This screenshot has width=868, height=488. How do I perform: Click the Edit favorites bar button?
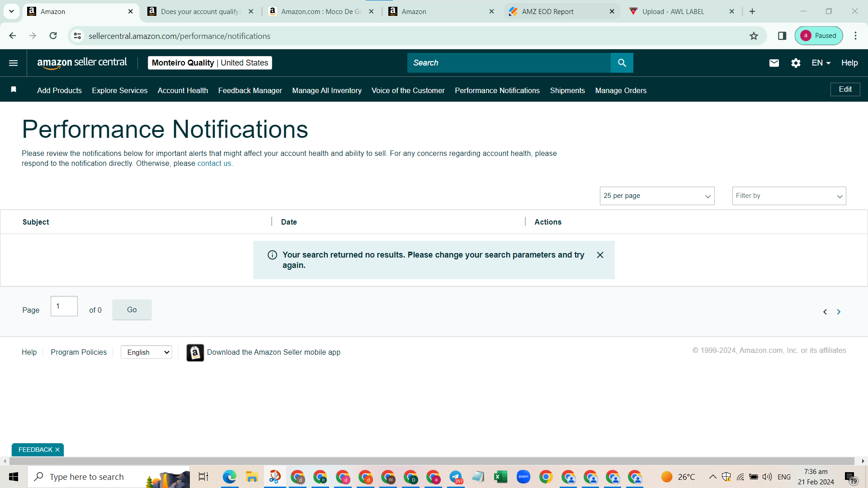click(845, 89)
